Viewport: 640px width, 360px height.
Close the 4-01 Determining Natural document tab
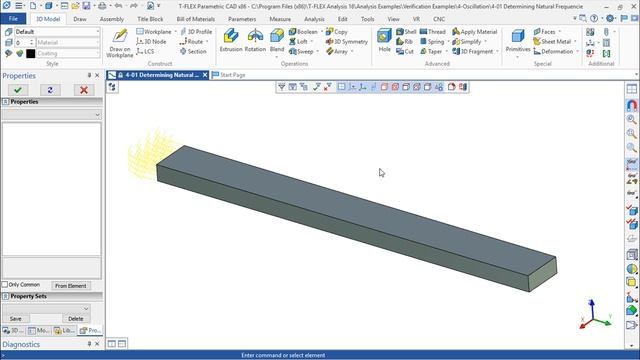pyautogui.click(x=205, y=75)
